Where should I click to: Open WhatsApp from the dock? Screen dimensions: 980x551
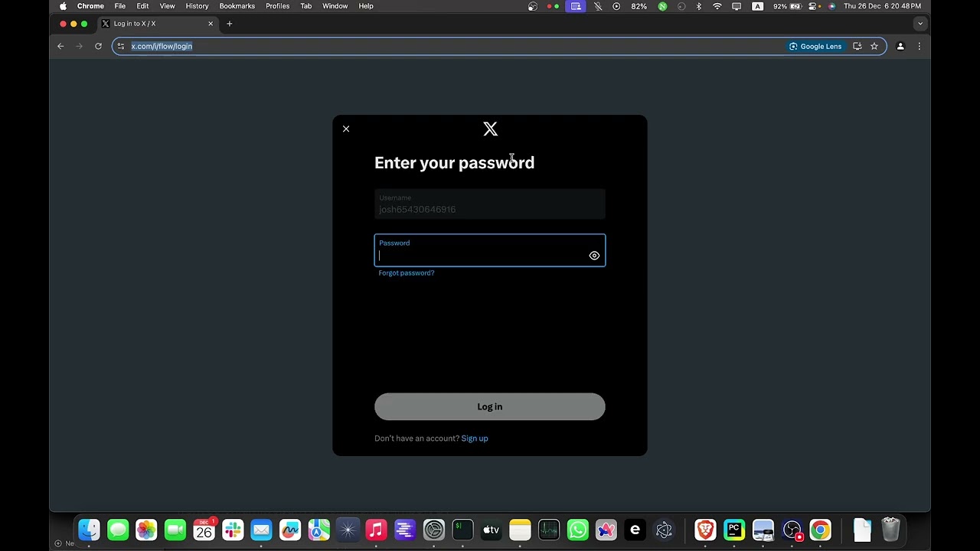[577, 530]
